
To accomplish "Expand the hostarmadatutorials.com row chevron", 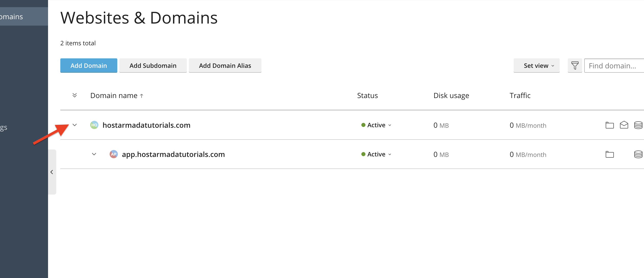I will tap(75, 125).
